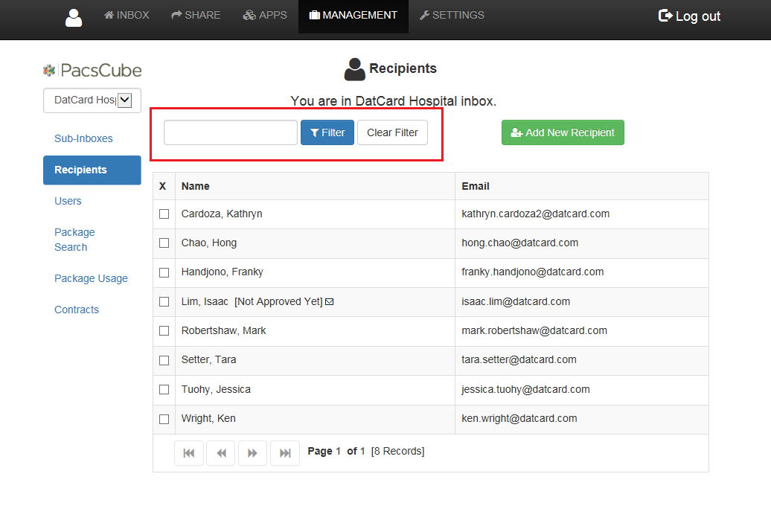Open the MANAGEMENT menu
The image size is (771, 532).
(x=353, y=15)
